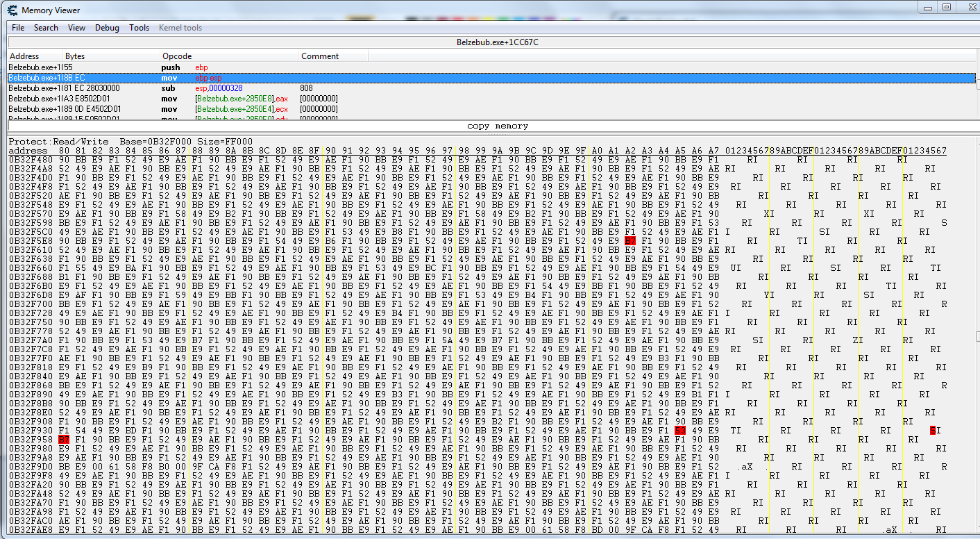This screenshot has width=980, height=539.
Task: Click the Address column header
Action: pyautogui.click(x=24, y=56)
